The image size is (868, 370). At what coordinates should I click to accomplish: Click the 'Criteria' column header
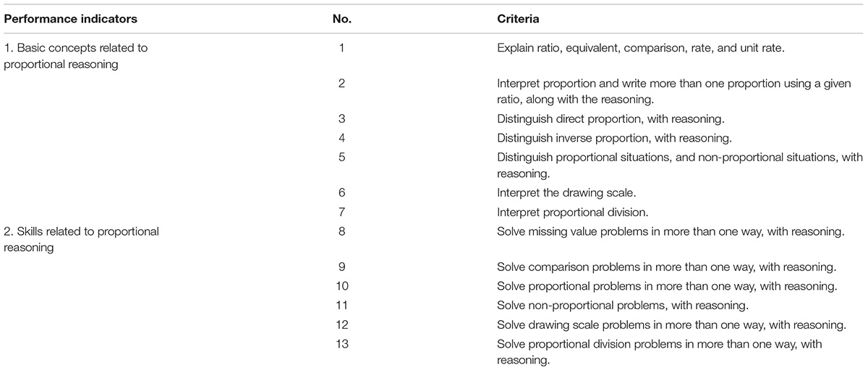pos(514,20)
